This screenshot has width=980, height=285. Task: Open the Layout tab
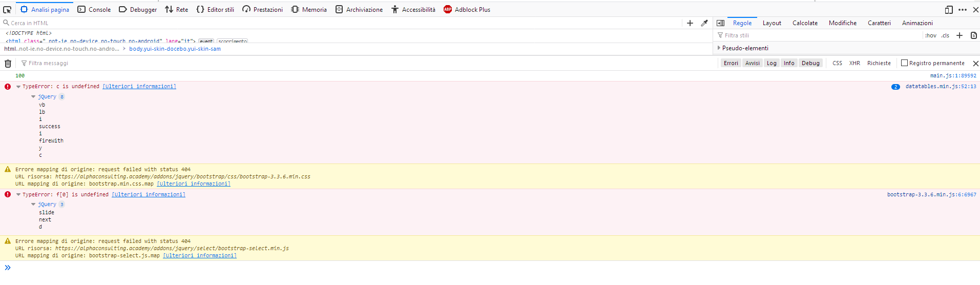pos(772,23)
